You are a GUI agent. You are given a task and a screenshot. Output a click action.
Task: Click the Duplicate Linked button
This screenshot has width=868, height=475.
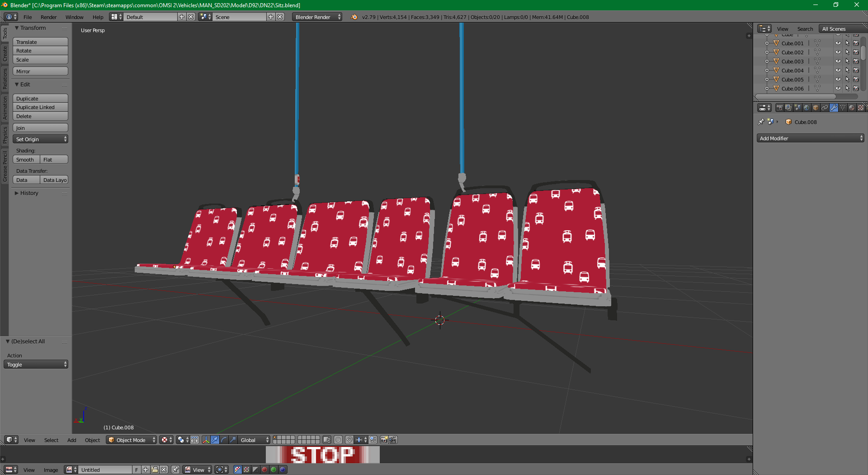[40, 107]
